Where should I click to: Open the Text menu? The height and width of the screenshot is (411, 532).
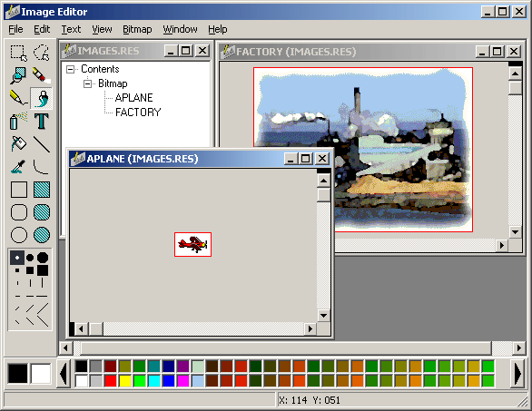(x=71, y=30)
